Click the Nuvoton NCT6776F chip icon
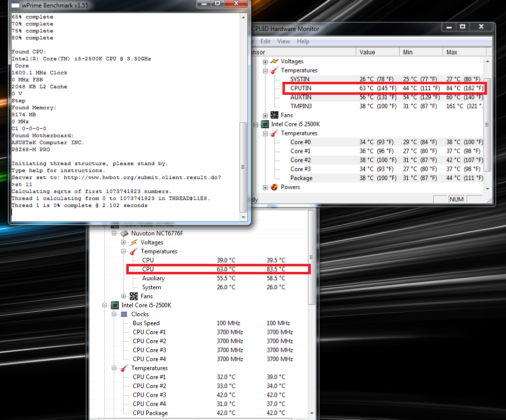Viewport: 506px width, 420px height. click(124, 233)
